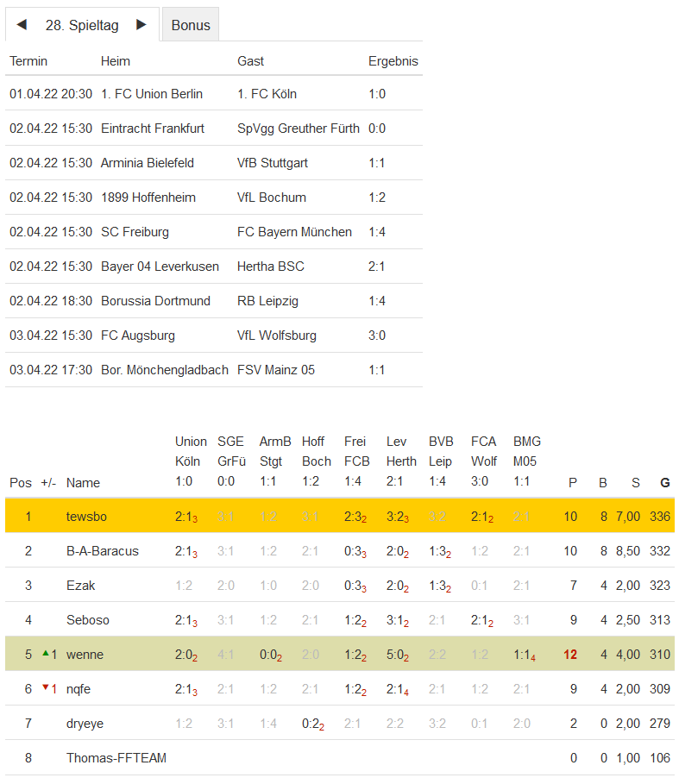
Task: Click wenne's highlighted 12 points value
Action: pyautogui.click(x=570, y=655)
